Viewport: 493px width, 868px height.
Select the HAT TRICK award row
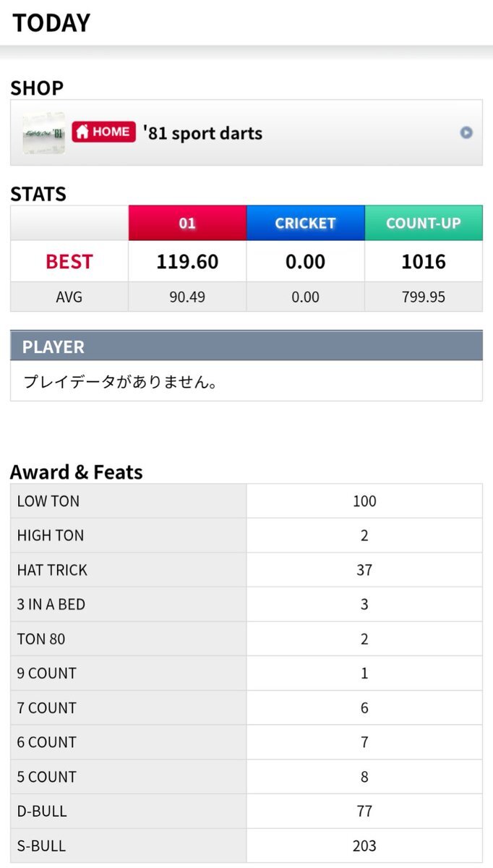point(246,570)
